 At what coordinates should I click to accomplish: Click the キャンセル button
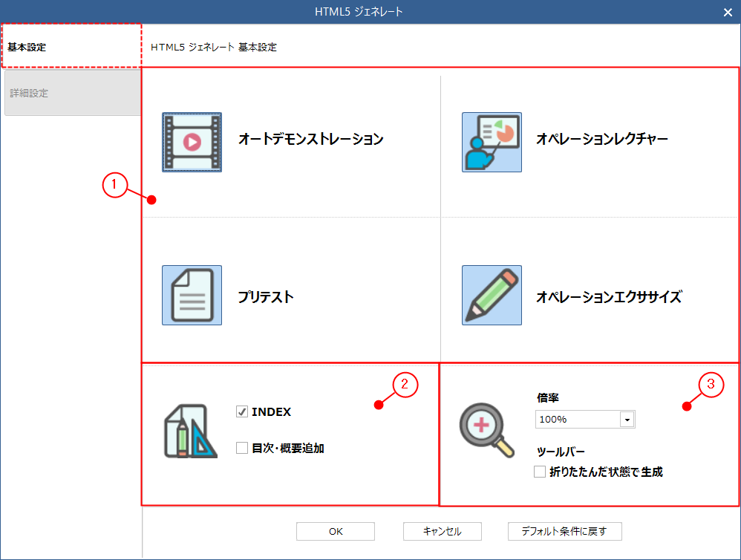tap(442, 531)
